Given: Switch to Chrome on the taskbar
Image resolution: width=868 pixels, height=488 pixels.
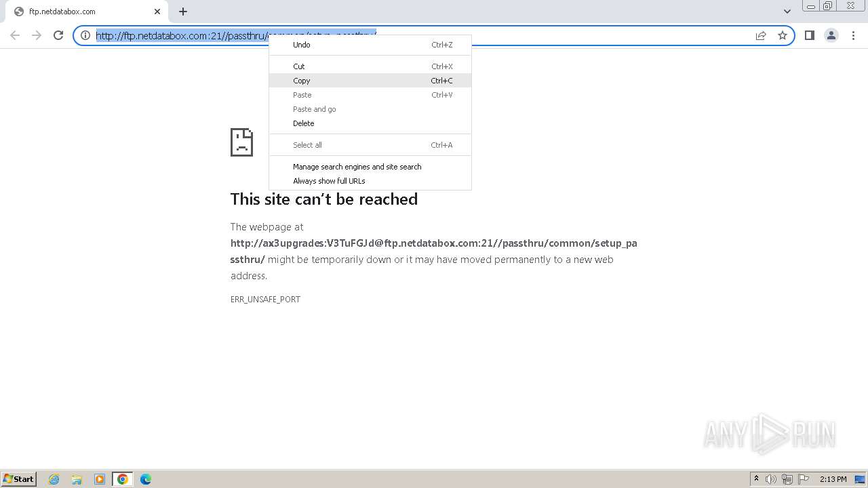Looking at the screenshot, I should 123,479.
